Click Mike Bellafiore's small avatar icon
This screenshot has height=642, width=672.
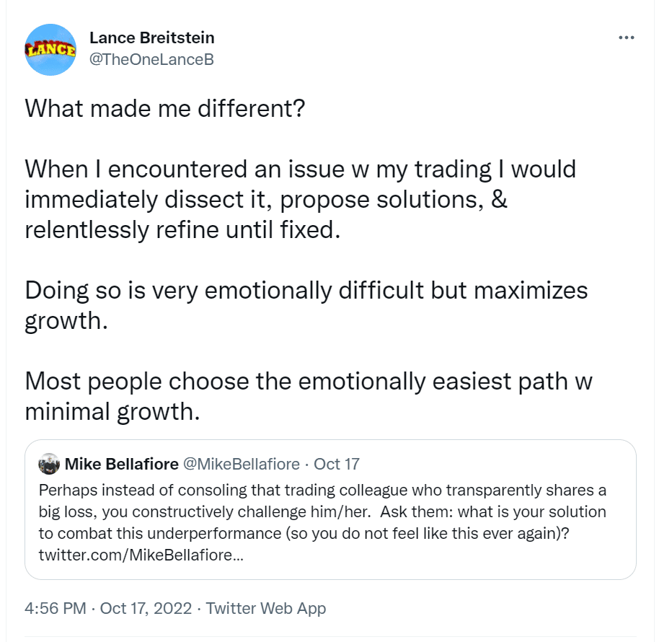[x=48, y=464]
